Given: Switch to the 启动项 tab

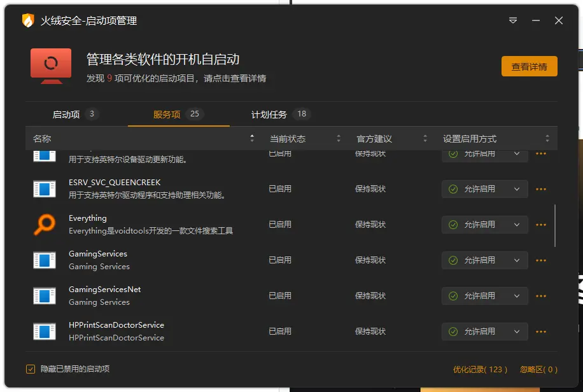Looking at the screenshot, I should [x=76, y=114].
